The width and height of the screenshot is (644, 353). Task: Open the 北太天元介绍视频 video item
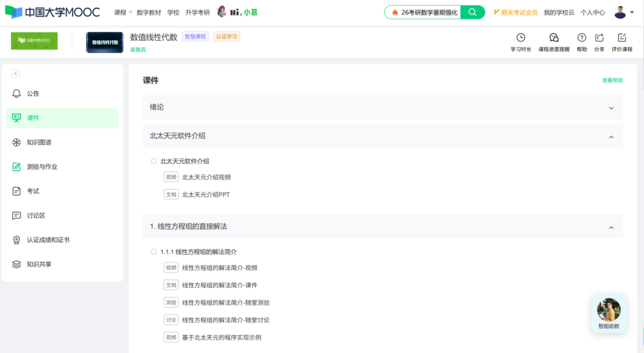(x=206, y=177)
